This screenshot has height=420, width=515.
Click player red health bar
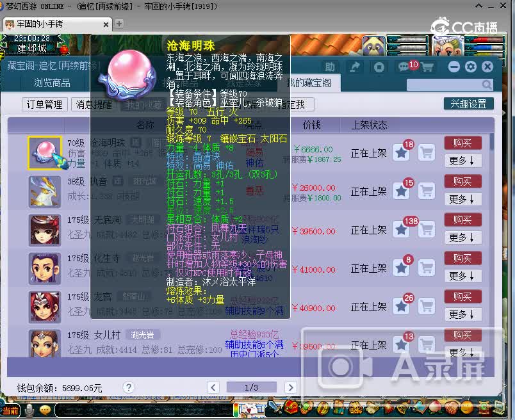pyautogui.click(x=485, y=40)
